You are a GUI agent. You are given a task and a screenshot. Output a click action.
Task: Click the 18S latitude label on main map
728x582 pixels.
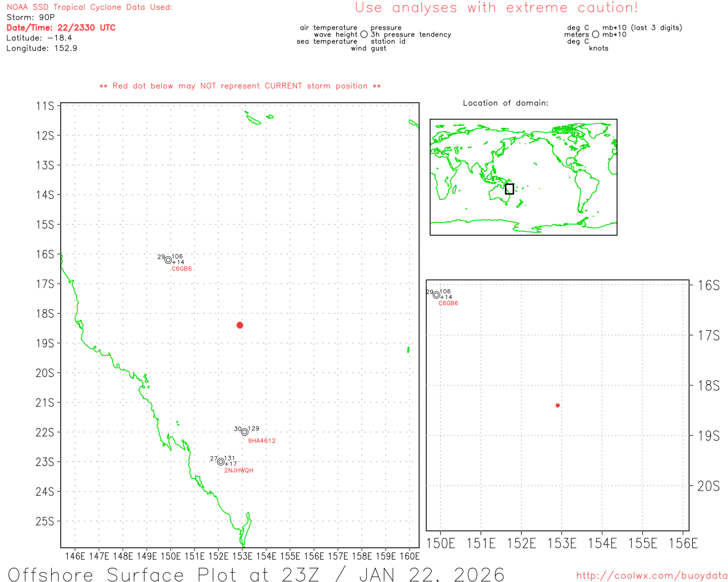pyautogui.click(x=45, y=314)
